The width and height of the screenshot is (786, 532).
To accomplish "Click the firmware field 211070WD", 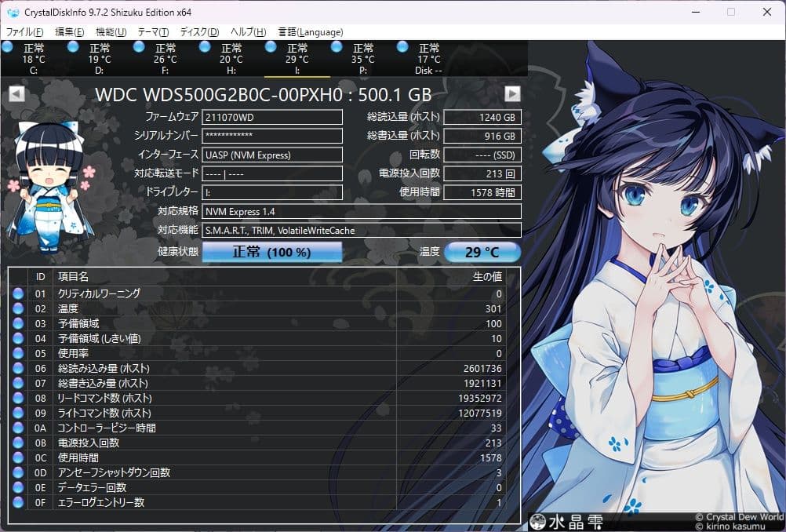I will pos(272,118).
